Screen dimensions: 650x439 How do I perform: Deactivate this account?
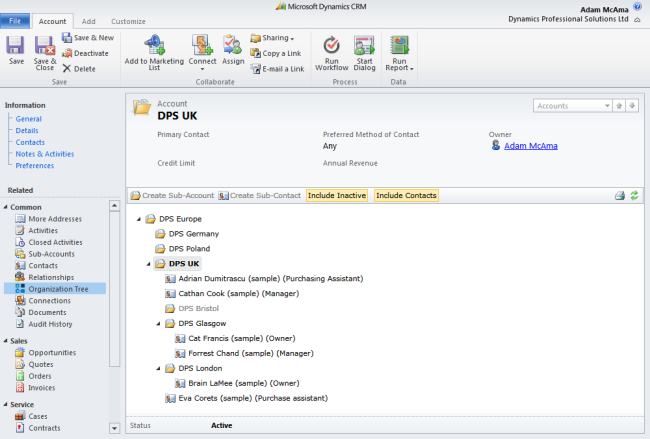(85, 53)
